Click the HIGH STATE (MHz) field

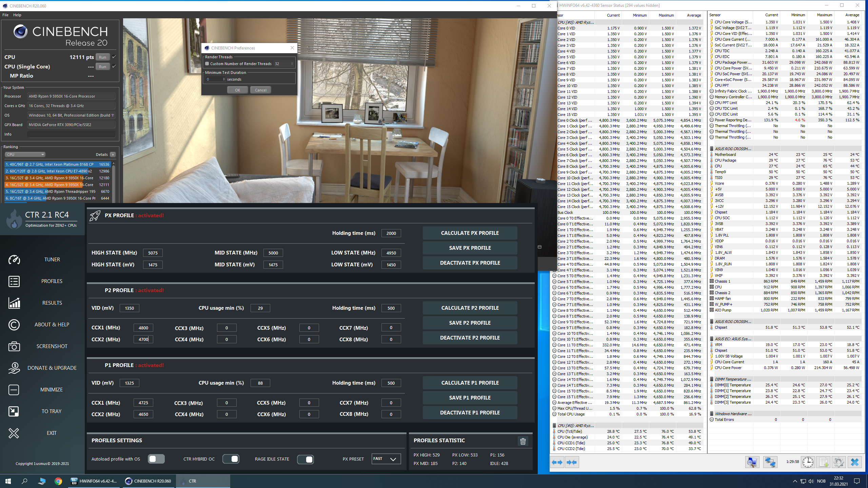(x=153, y=253)
